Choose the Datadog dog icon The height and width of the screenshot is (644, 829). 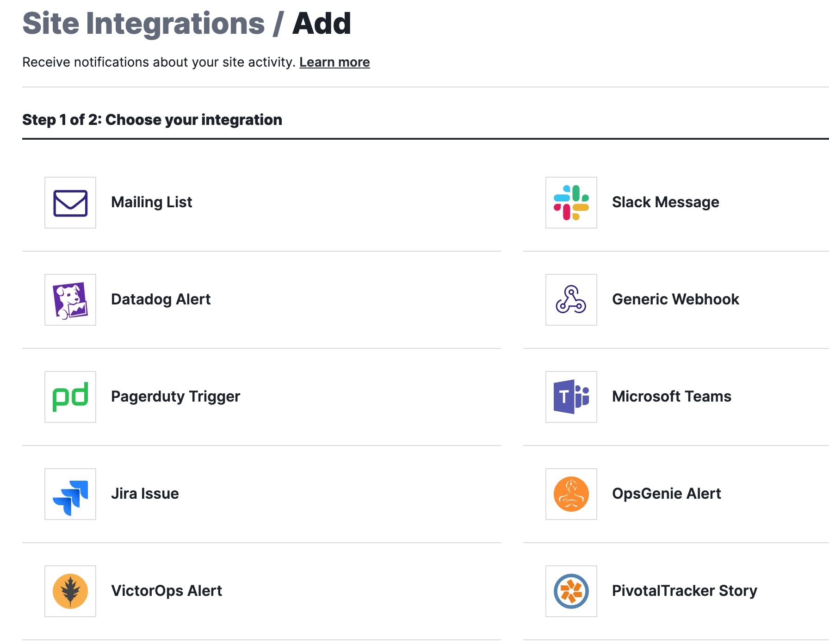tap(70, 300)
